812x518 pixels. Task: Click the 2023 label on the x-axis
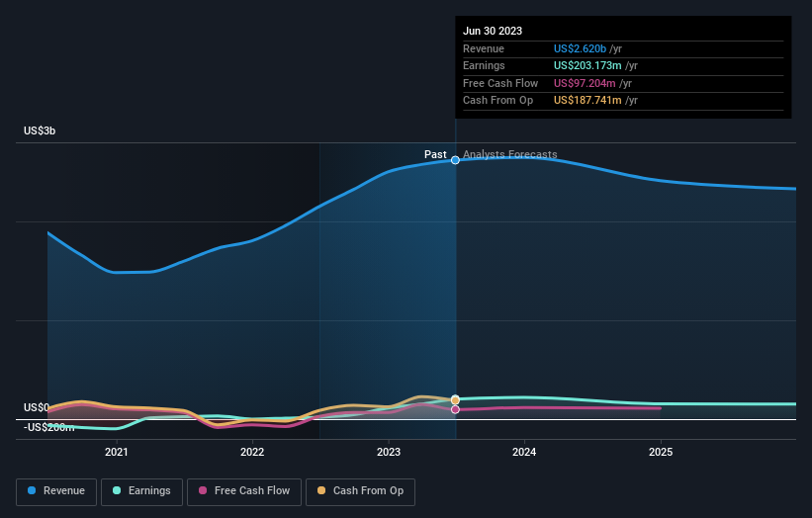pos(389,452)
